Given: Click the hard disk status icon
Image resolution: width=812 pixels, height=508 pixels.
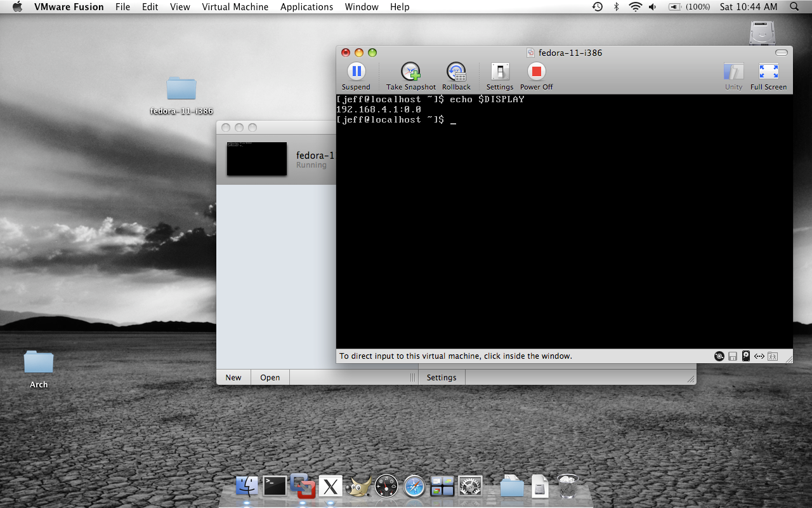Looking at the screenshot, I should [x=746, y=356].
